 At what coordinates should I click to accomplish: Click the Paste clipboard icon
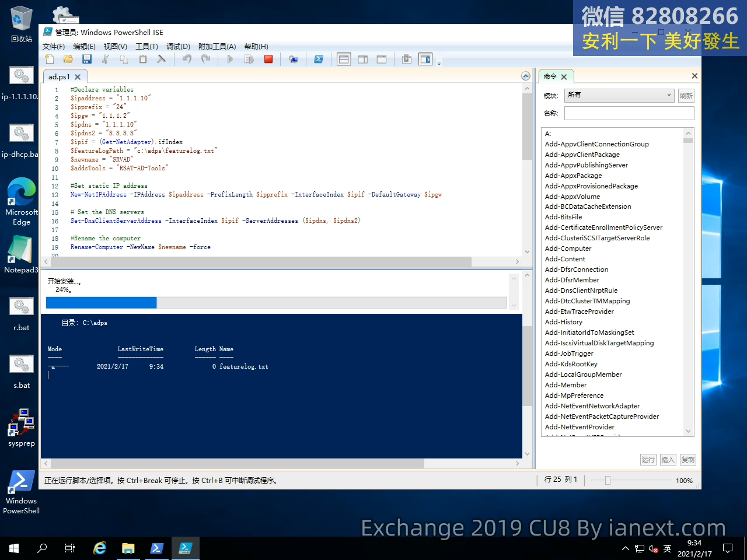tap(142, 59)
